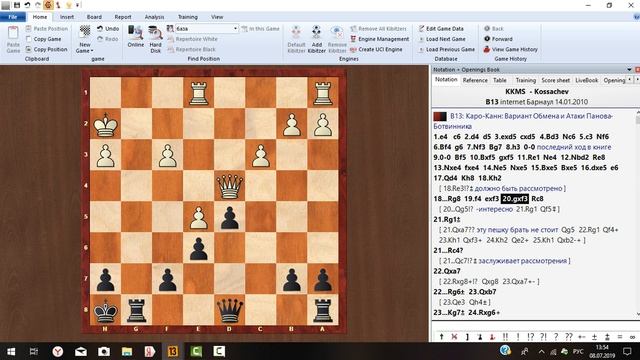Click Load Next Game
This screenshot has height=360, width=640.
(442, 39)
